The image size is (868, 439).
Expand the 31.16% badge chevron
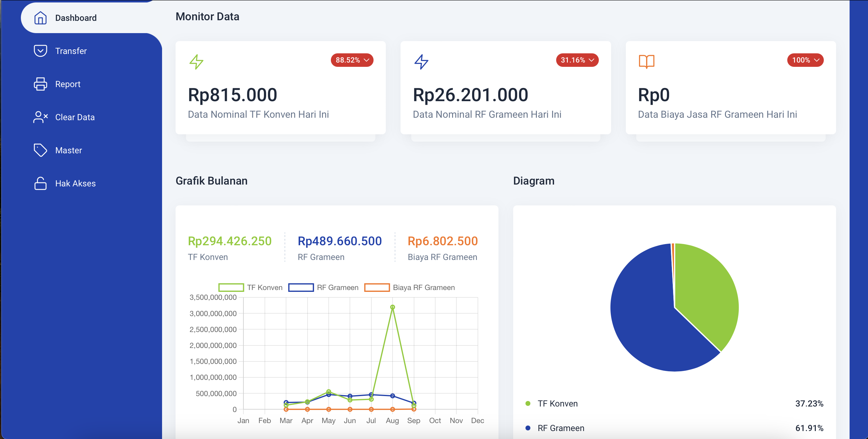pos(591,60)
